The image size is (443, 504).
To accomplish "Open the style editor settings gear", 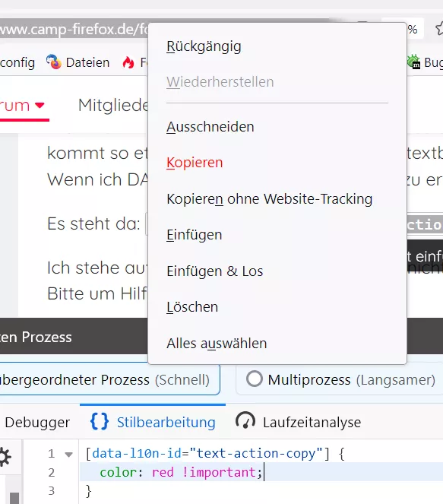I will 5,457.
